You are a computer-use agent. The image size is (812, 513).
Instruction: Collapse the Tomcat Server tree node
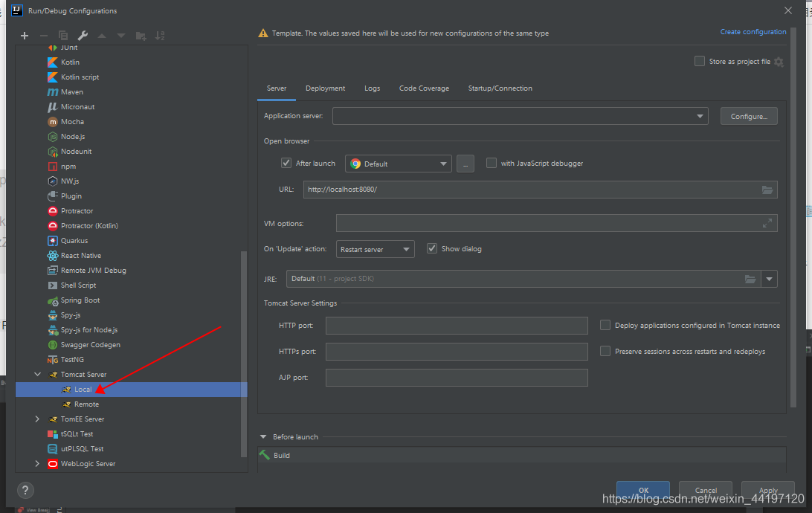point(38,375)
